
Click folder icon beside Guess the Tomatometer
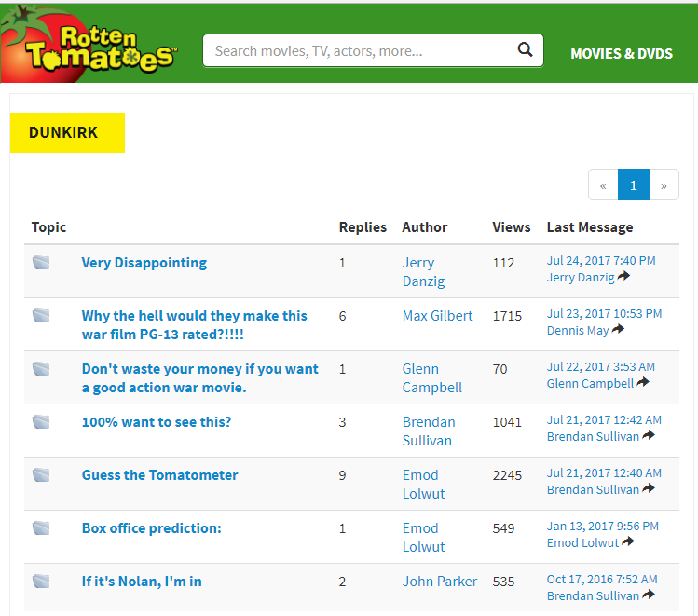tap(41, 475)
